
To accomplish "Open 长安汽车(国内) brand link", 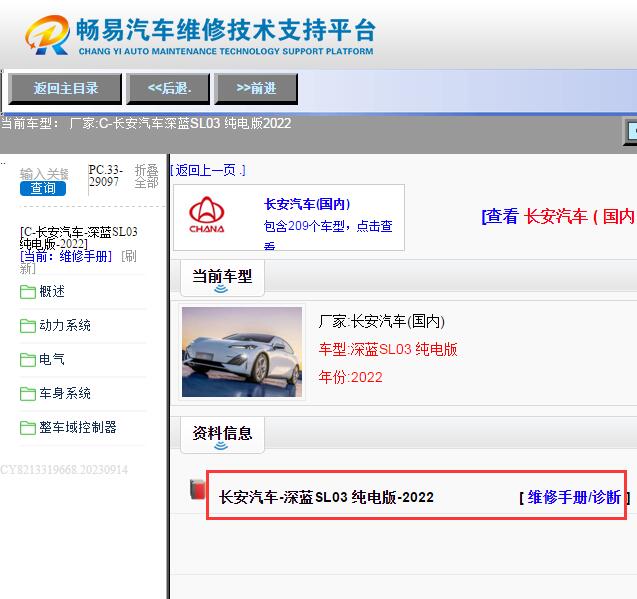I will 307,204.
